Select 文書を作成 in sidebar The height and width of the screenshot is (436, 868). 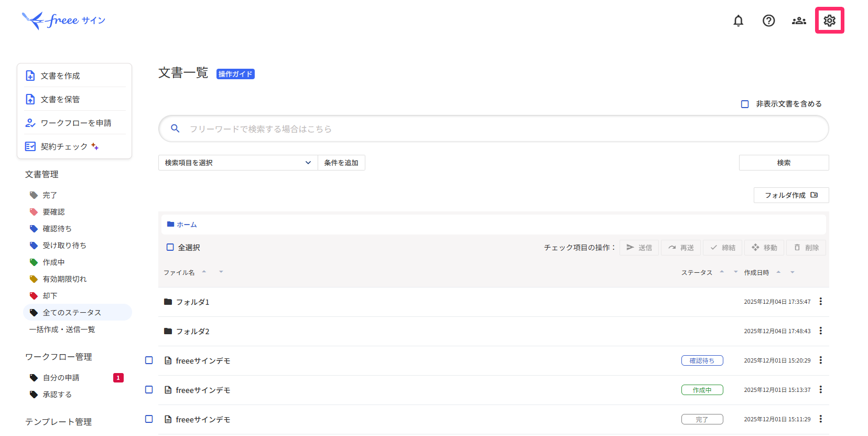[x=60, y=76]
